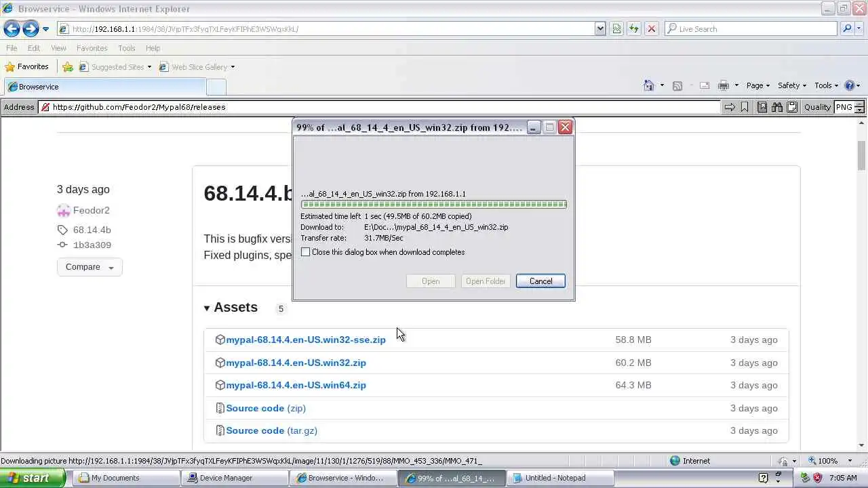Screen dimensions: 868x488
Task: Click the Home page icon in command bar
Action: 649,85
